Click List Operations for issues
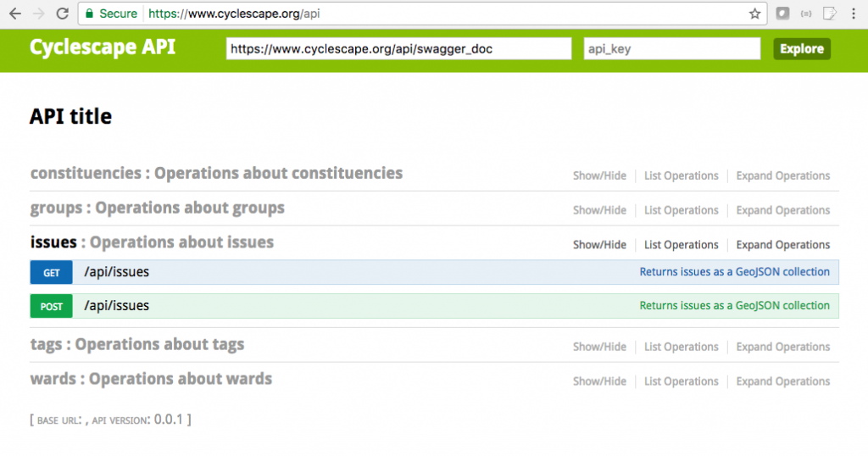 pyautogui.click(x=681, y=245)
